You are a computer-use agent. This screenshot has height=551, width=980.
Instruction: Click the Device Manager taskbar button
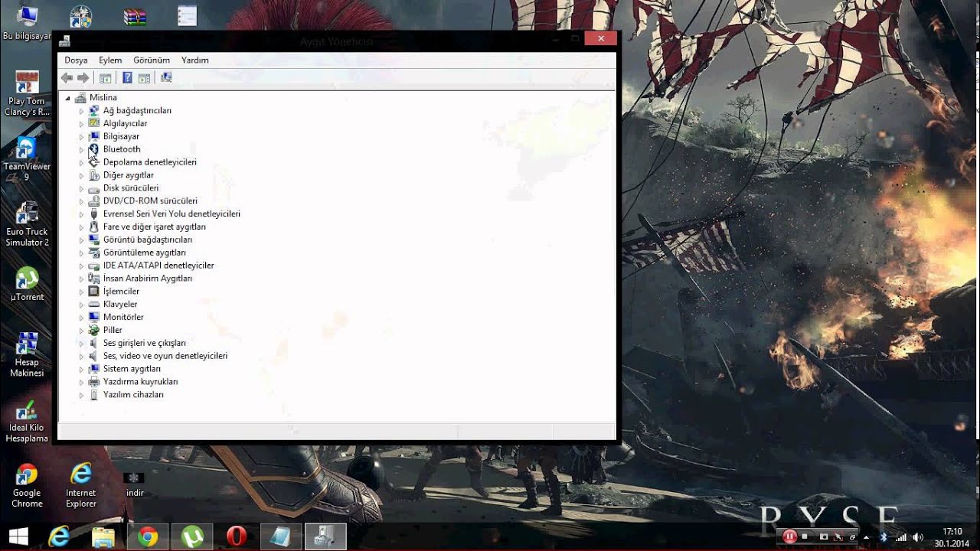[325, 536]
